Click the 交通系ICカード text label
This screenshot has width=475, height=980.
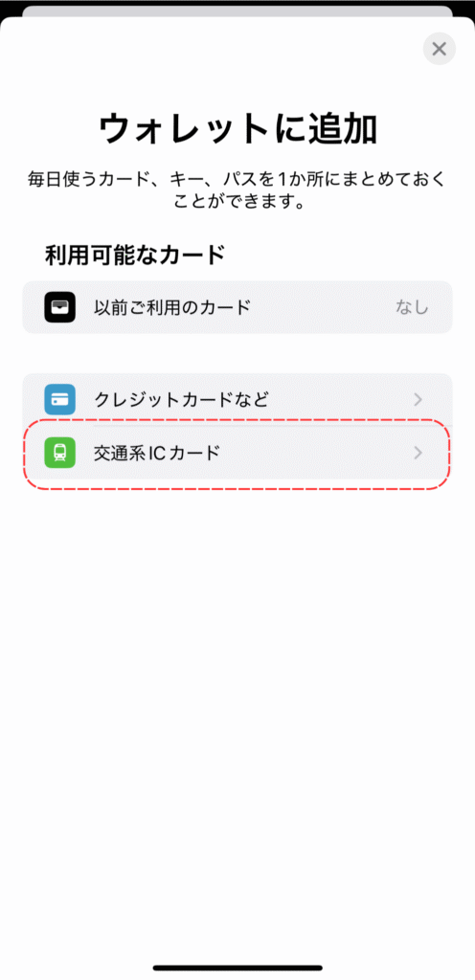pos(157,453)
